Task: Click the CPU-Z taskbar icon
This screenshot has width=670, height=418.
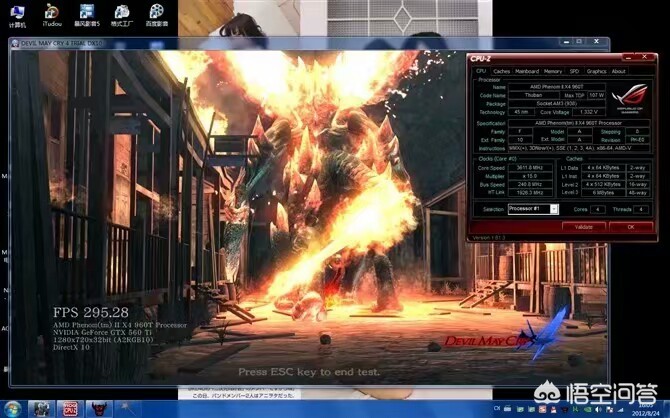Action: tap(70, 409)
